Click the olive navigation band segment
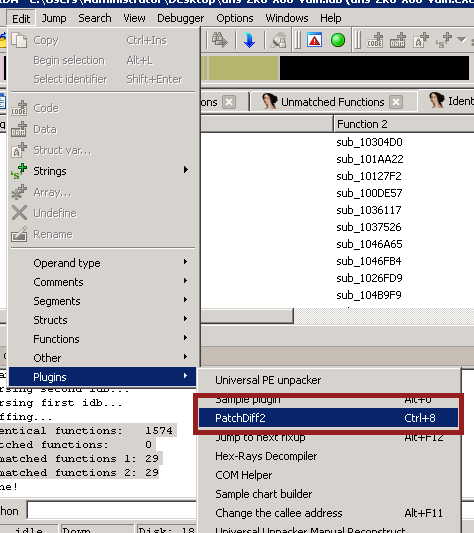This screenshot has width=474, height=533. 243,68
